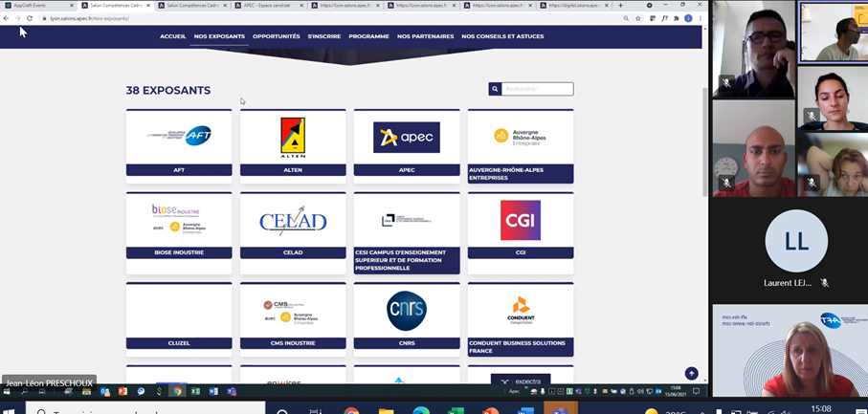Open NOS PARTENAIRES in the navigation
Viewport: 868px width, 414px height.
click(x=425, y=36)
